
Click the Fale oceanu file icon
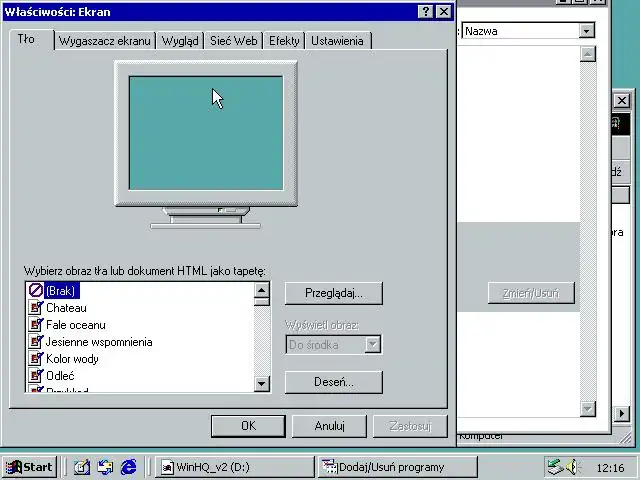pos(36,325)
